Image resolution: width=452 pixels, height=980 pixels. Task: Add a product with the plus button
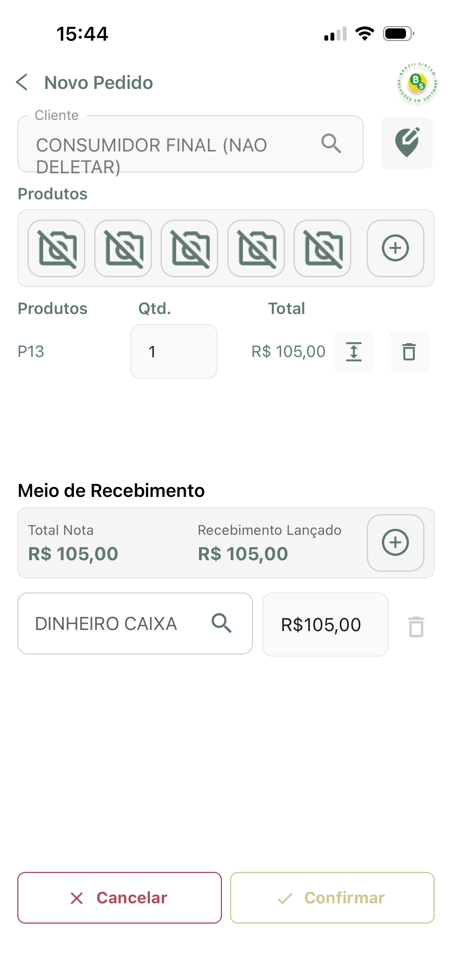(395, 248)
